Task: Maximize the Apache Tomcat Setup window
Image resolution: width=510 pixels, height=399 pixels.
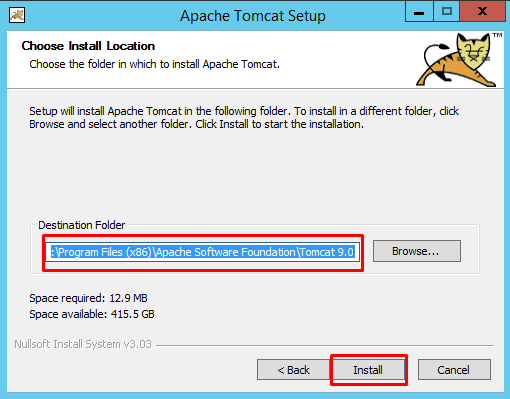Action: [x=446, y=12]
